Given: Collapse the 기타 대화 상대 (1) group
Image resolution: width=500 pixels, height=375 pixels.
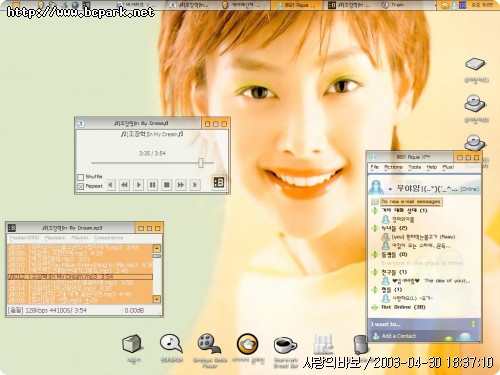Looking at the screenshot, I should point(375,210).
